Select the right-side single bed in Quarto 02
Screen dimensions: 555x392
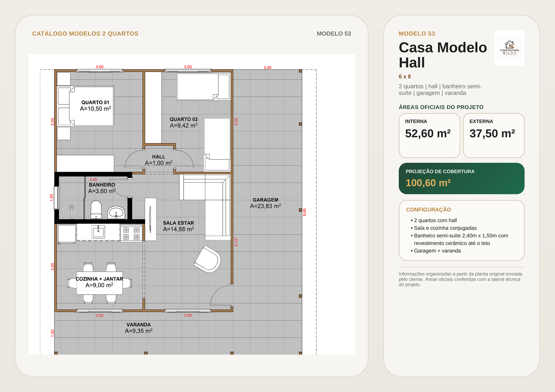[217, 144]
